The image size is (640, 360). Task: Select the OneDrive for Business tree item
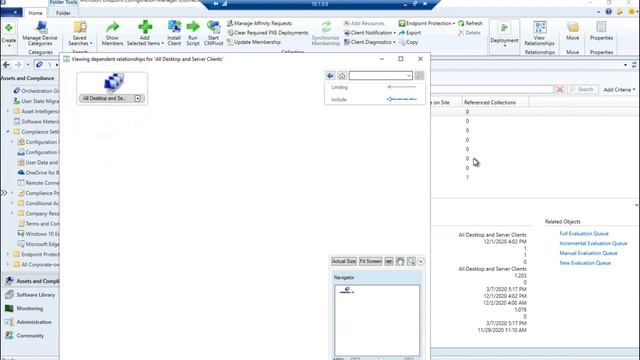point(38,173)
